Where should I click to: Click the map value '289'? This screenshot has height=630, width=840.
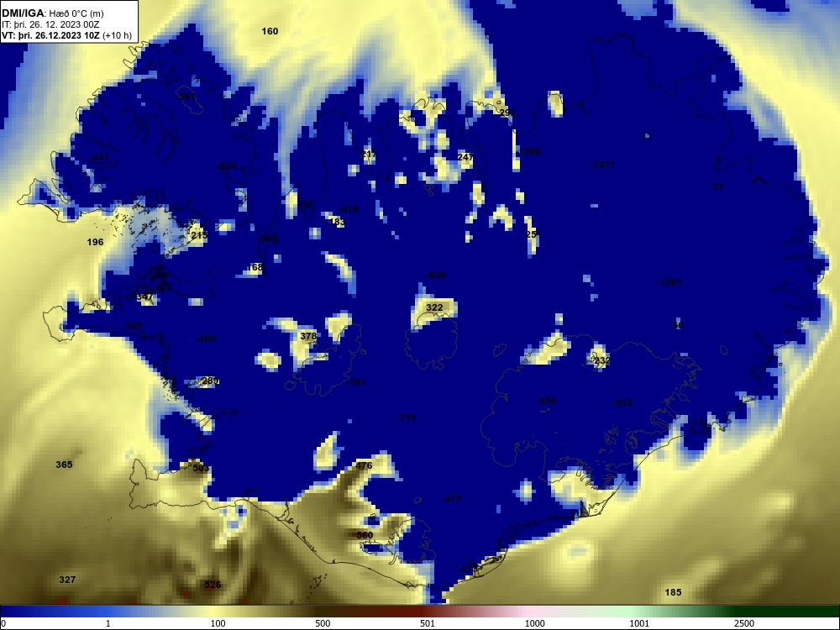coord(210,381)
